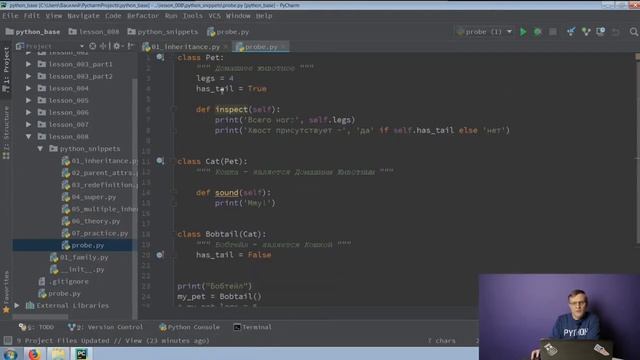This screenshot has height=360, width=640.
Task: Toggle tool windows icon in status bar corner
Action: point(7,340)
